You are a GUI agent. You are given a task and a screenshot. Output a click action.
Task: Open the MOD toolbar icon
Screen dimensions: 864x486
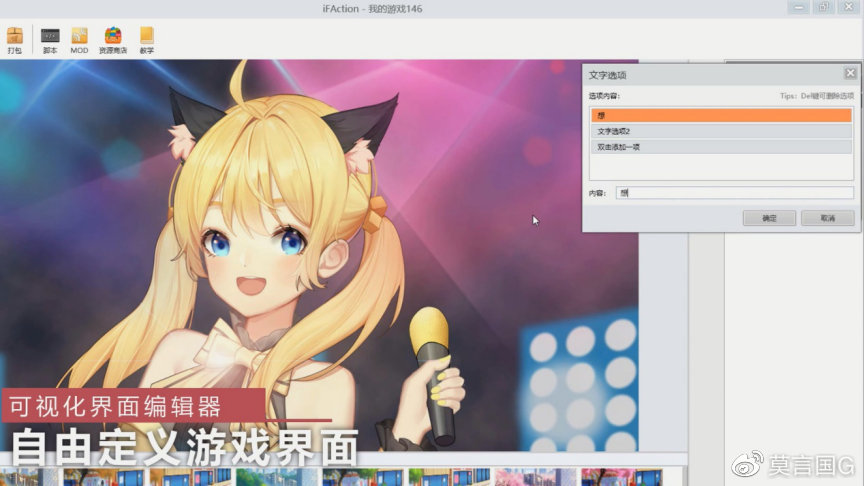79,40
